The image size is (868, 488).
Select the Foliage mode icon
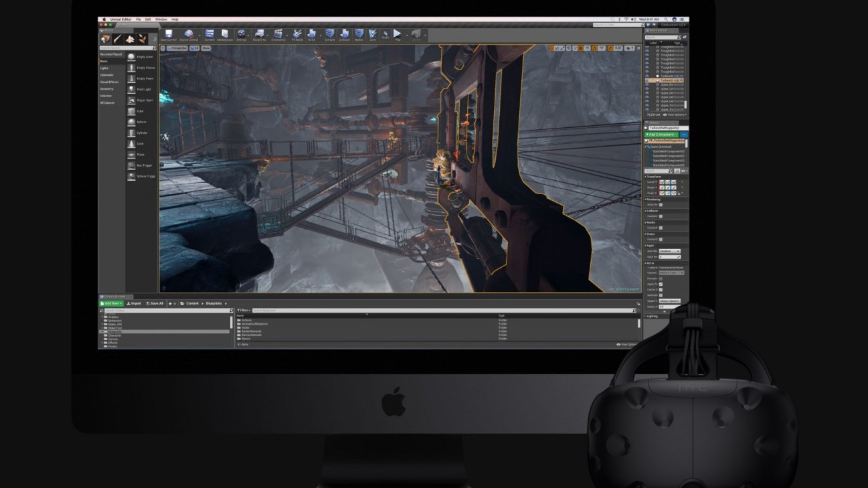coord(143,39)
